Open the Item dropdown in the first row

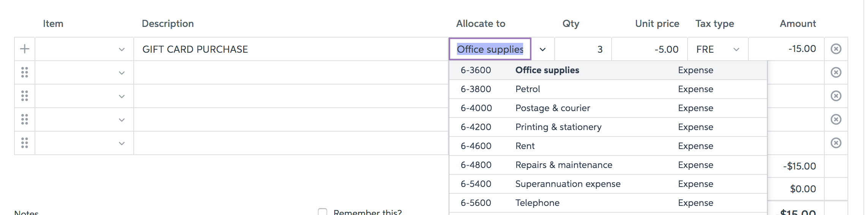click(x=122, y=49)
